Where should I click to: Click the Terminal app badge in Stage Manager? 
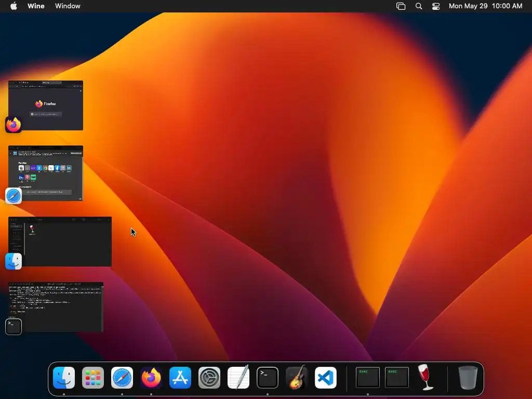14,326
